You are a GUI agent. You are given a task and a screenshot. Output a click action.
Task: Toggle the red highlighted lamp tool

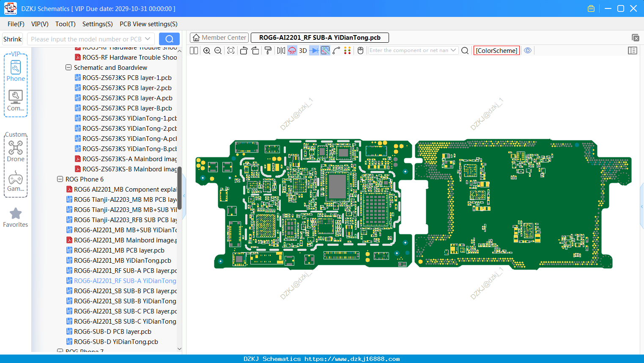292,51
